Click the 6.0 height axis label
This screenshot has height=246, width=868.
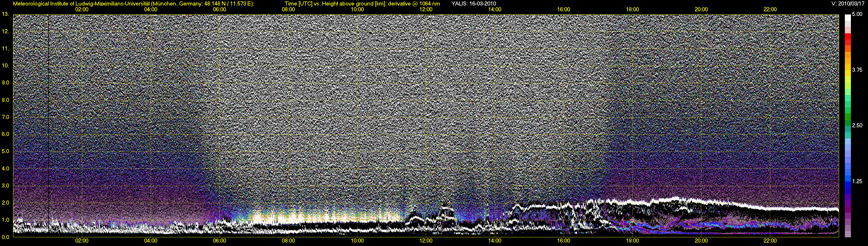[5, 135]
